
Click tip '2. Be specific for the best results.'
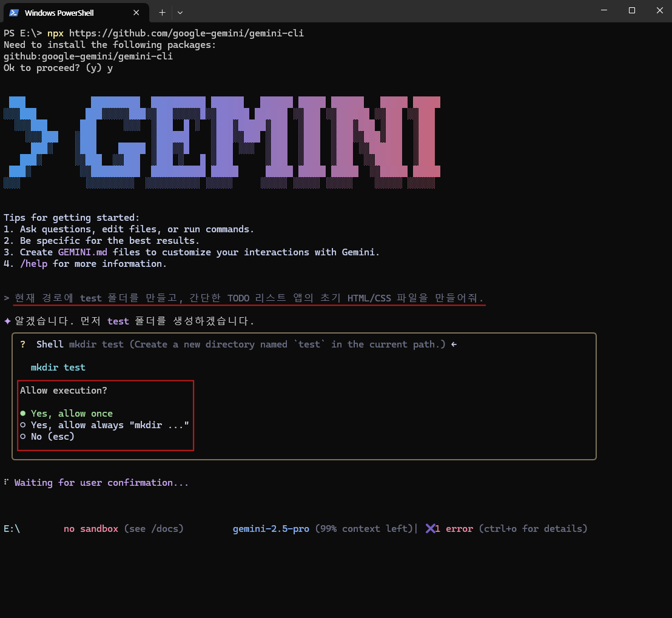[101, 241]
